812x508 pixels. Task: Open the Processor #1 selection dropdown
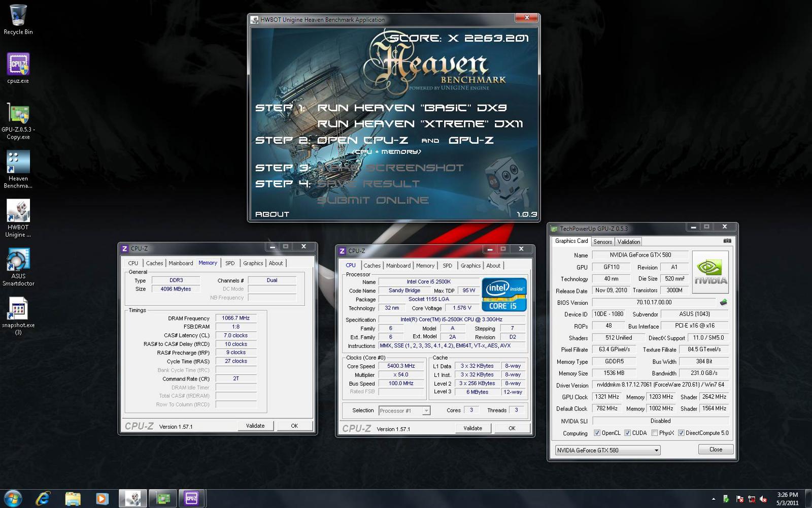(x=404, y=410)
